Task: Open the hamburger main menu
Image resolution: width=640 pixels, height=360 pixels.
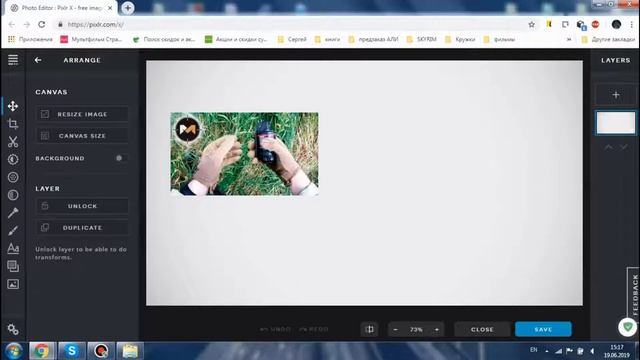Action: click(13, 60)
